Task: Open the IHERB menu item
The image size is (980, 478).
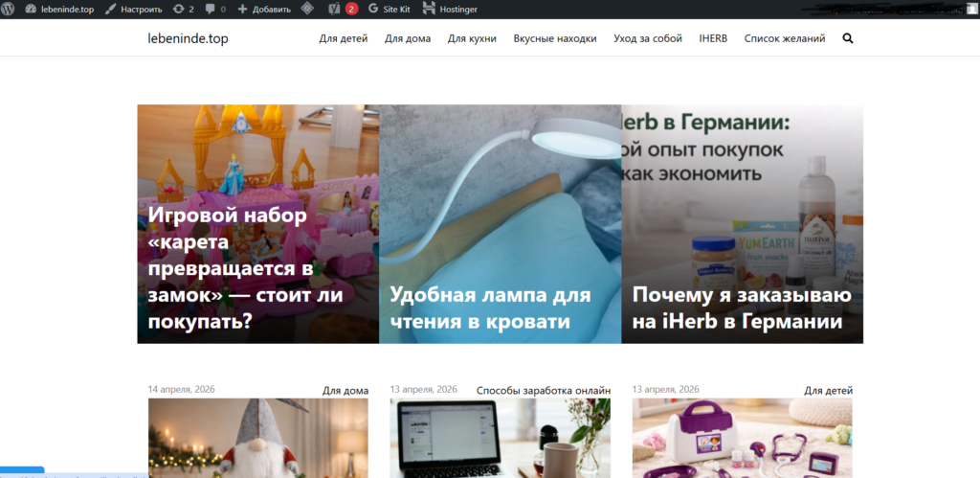Action: (713, 38)
